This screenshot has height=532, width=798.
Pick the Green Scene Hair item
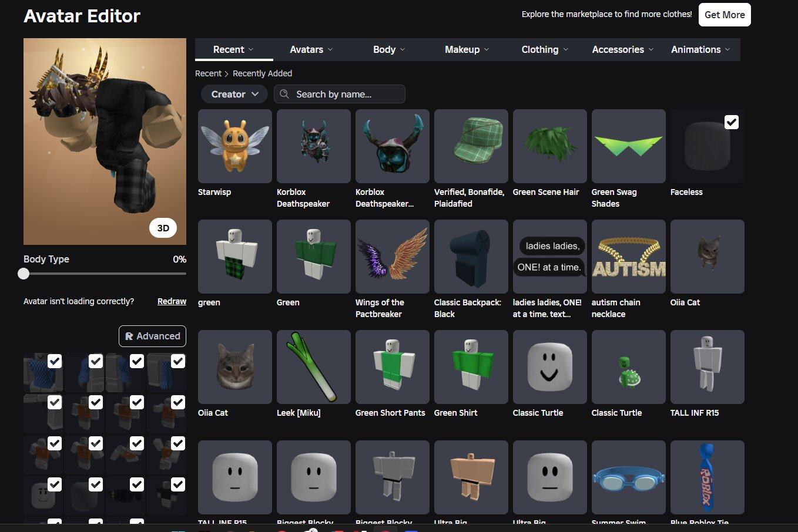coord(550,146)
